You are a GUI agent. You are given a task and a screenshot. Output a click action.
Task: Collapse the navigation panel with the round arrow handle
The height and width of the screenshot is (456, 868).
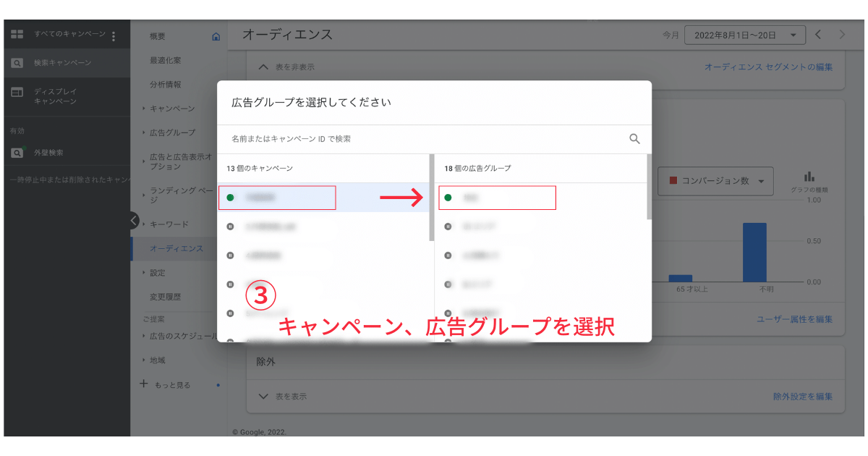tap(135, 220)
